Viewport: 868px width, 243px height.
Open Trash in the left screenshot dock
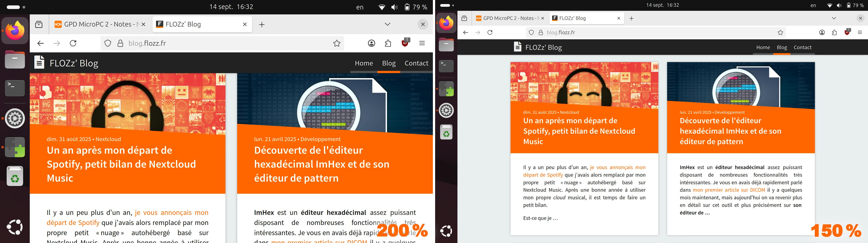tap(15, 176)
